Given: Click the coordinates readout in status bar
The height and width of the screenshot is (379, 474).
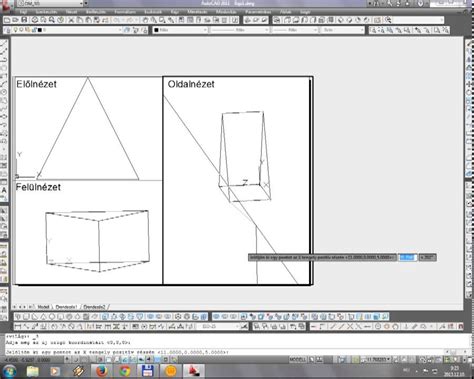Looking at the screenshot, I should (x=28, y=360).
